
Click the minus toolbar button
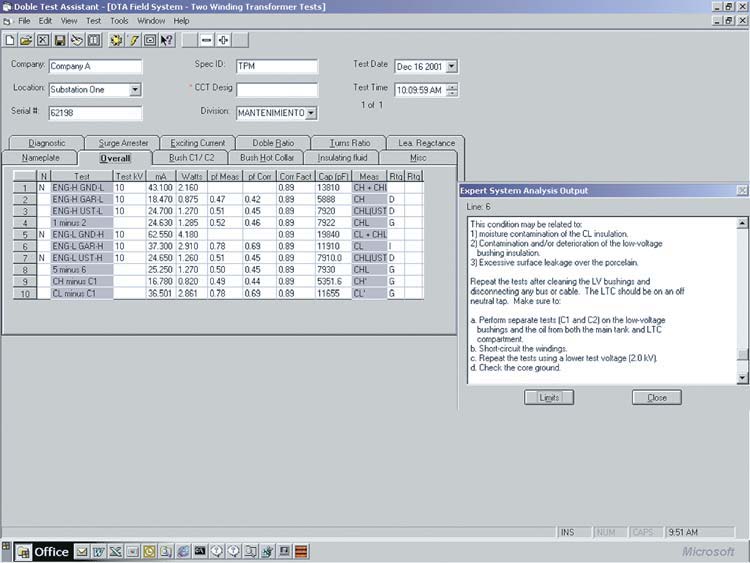(x=206, y=40)
